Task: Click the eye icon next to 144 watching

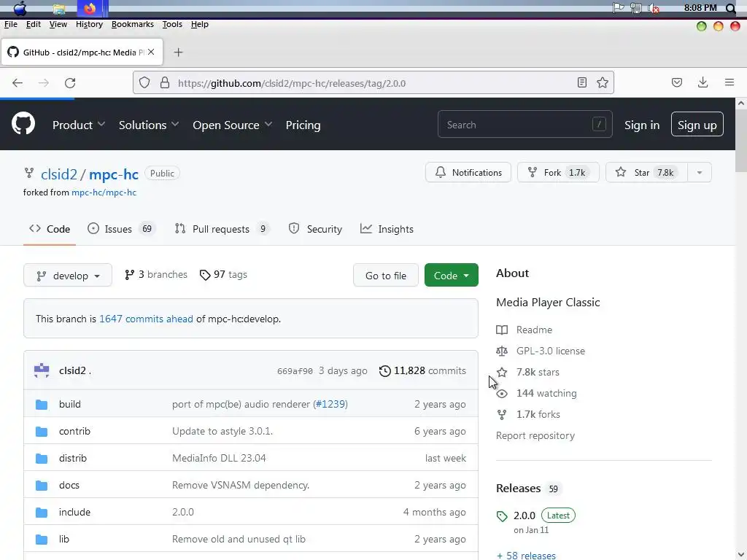Action: coord(502,393)
